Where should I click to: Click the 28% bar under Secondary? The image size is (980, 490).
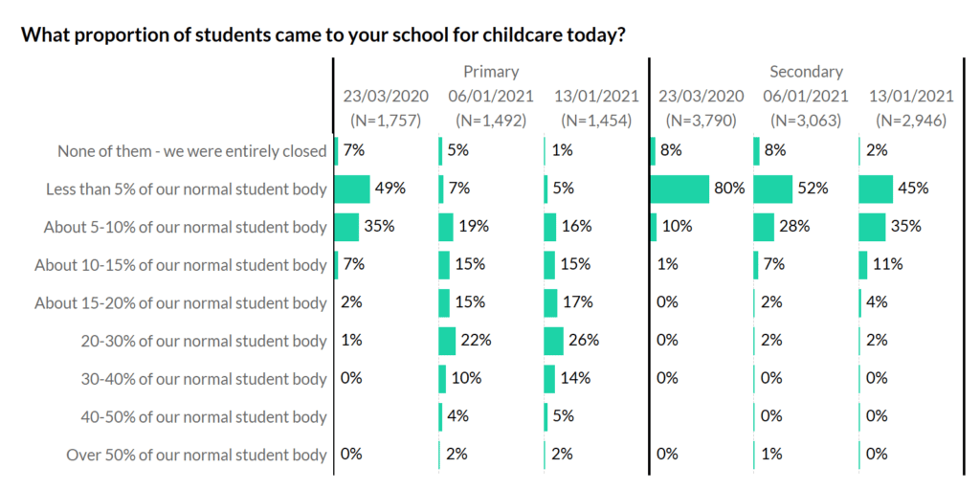tap(764, 227)
